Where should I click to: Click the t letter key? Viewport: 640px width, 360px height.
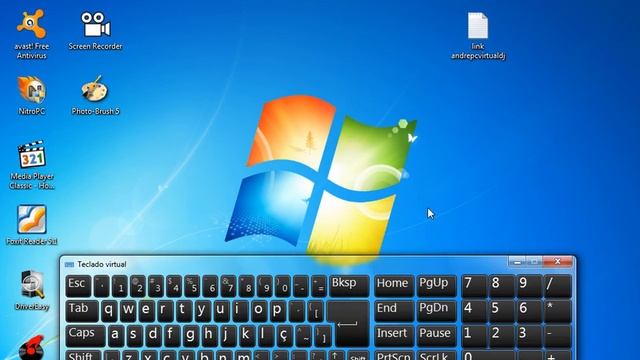pyautogui.click(x=183, y=311)
